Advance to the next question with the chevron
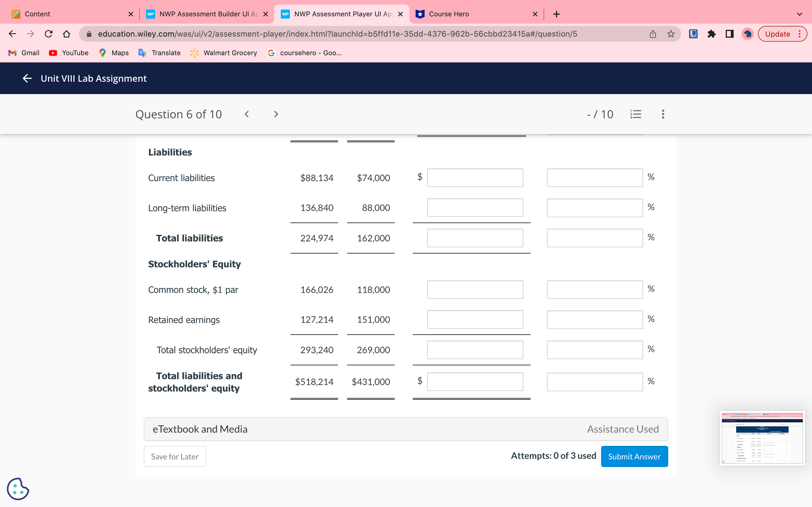 click(275, 114)
